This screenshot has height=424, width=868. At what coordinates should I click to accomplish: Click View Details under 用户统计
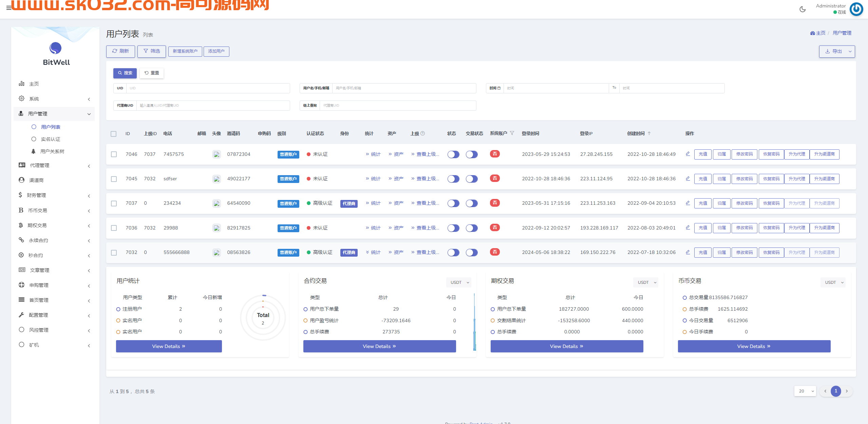point(169,346)
